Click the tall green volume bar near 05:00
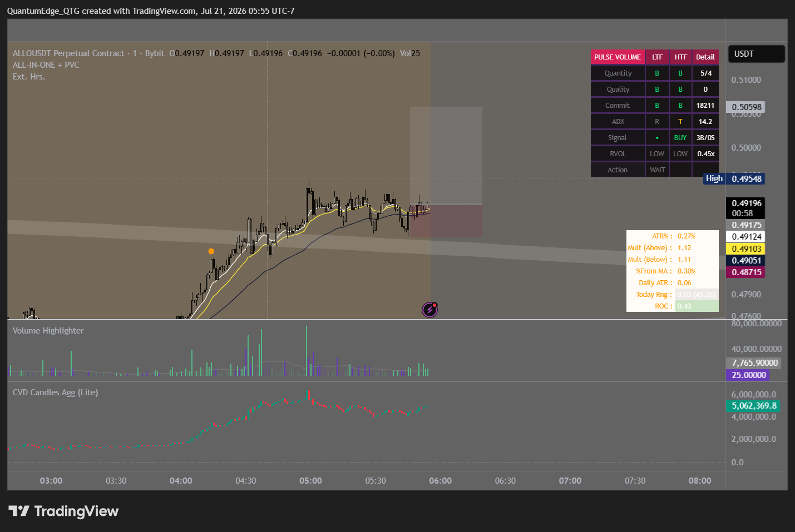795x532 pixels. [306, 351]
